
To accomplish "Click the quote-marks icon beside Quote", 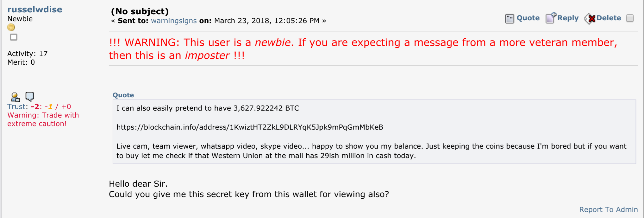I will 510,19.
